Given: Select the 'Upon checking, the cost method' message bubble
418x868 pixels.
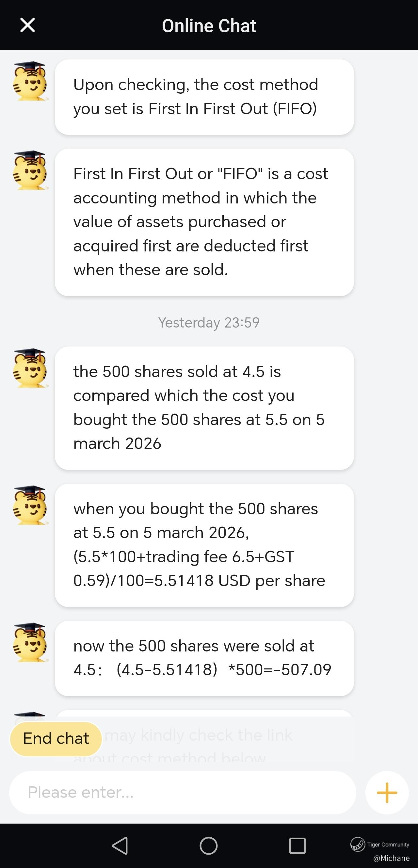Looking at the screenshot, I should click(x=204, y=97).
